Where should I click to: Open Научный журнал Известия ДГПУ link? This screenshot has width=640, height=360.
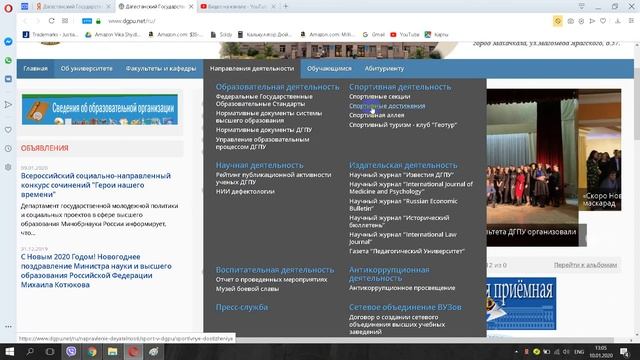(x=401, y=175)
